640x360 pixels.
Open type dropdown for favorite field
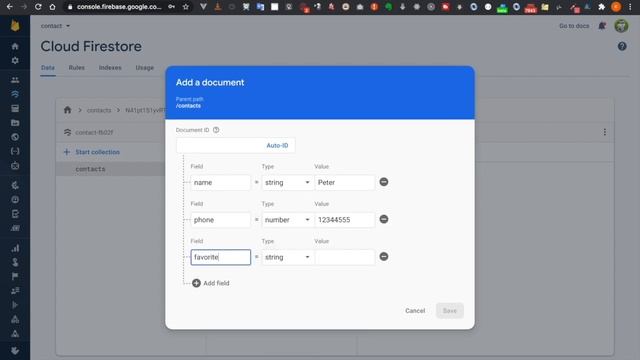[287, 257]
